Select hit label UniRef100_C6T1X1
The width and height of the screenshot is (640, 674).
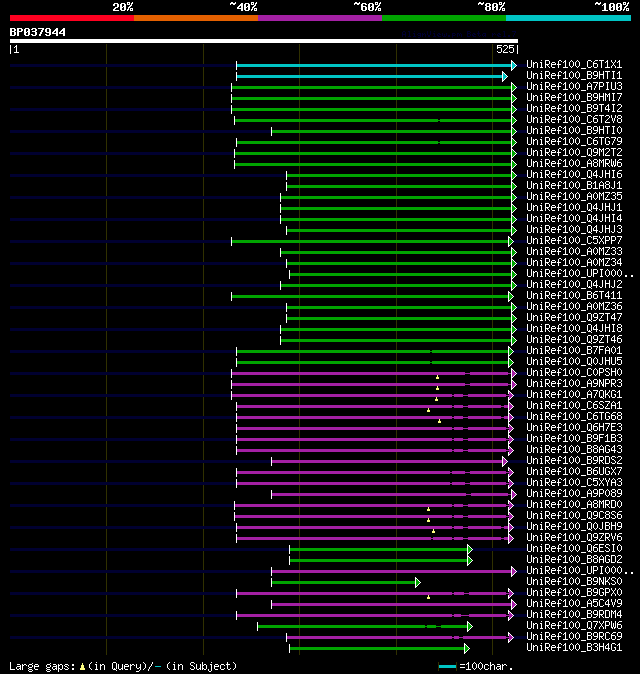pyautogui.click(x=574, y=64)
